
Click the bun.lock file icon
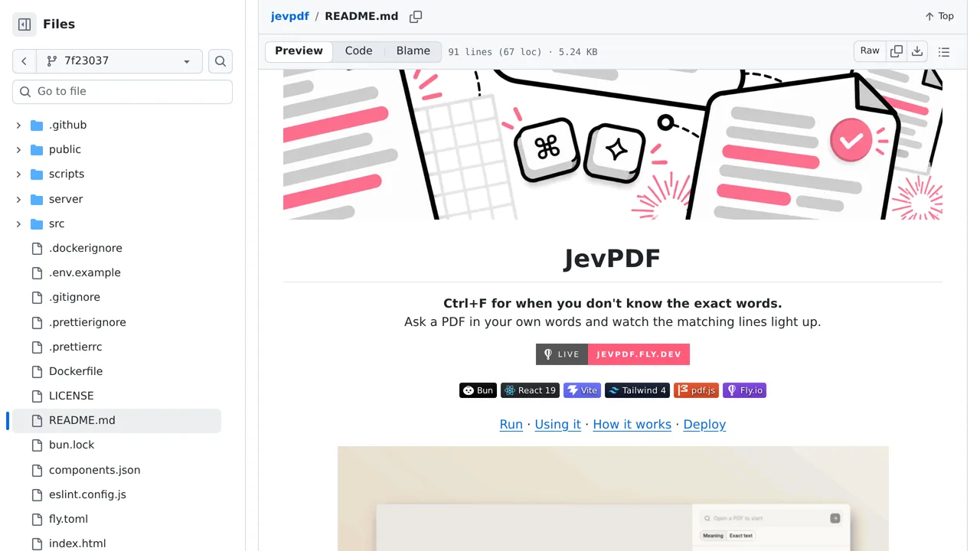37,445
